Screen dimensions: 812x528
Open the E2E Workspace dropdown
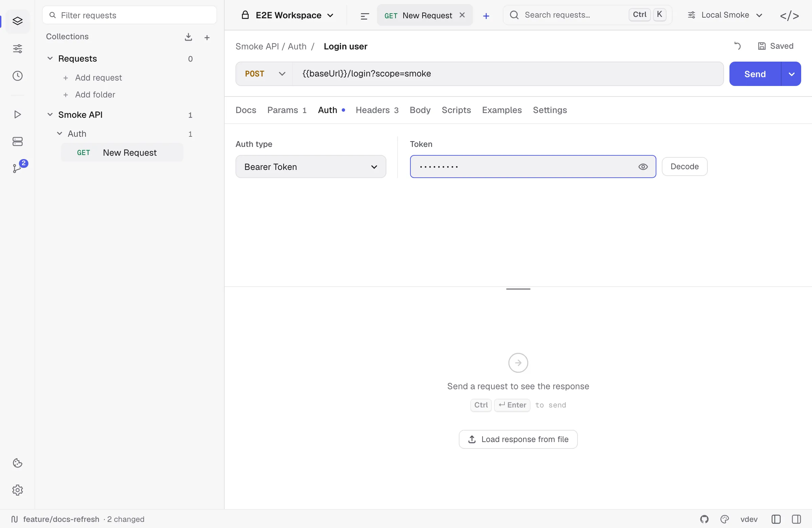pyautogui.click(x=288, y=15)
